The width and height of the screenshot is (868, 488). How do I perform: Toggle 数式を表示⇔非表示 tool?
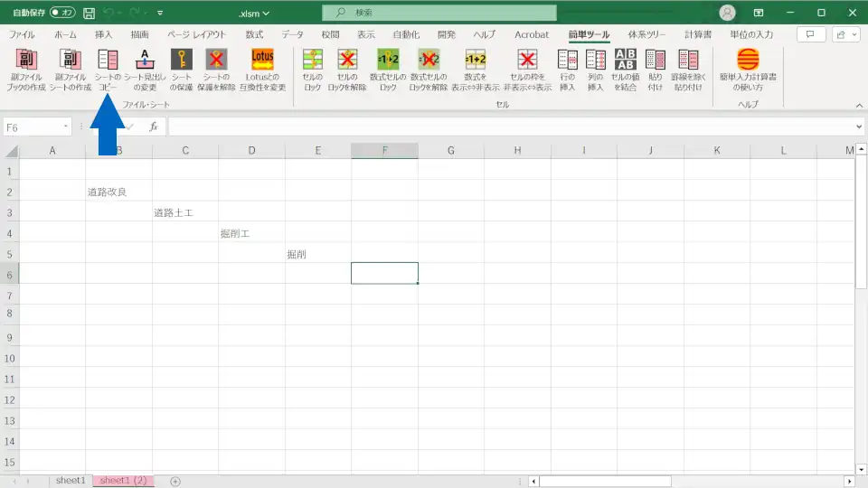pyautogui.click(x=475, y=70)
